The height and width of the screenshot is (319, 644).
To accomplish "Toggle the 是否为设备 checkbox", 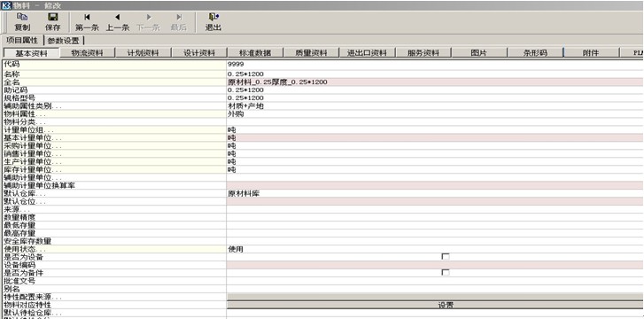I will 446,256.
